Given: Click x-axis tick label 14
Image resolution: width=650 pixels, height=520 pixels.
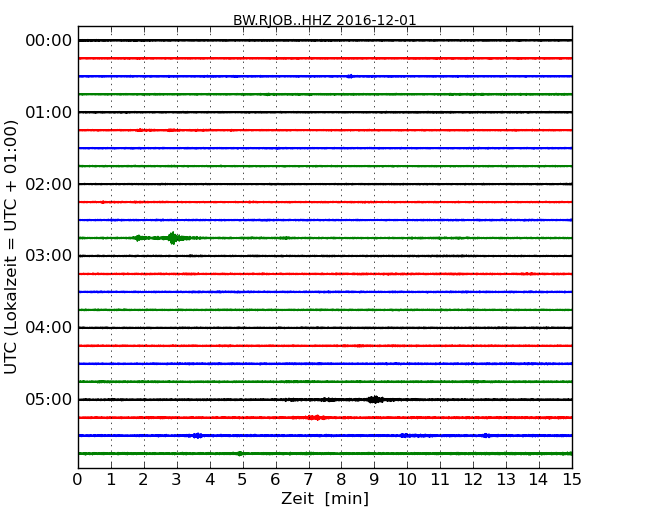Looking at the screenshot, I should tap(538, 479).
